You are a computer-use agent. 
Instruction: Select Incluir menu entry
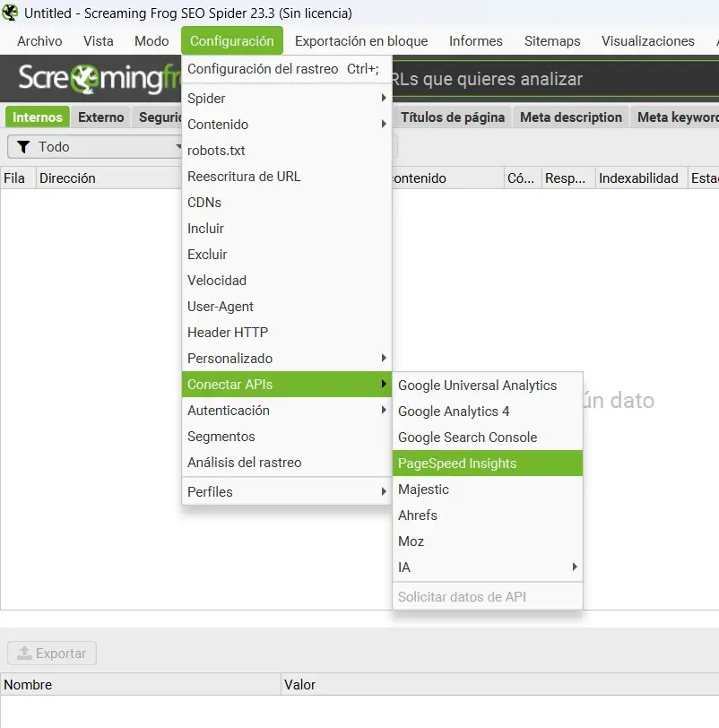(x=287, y=229)
